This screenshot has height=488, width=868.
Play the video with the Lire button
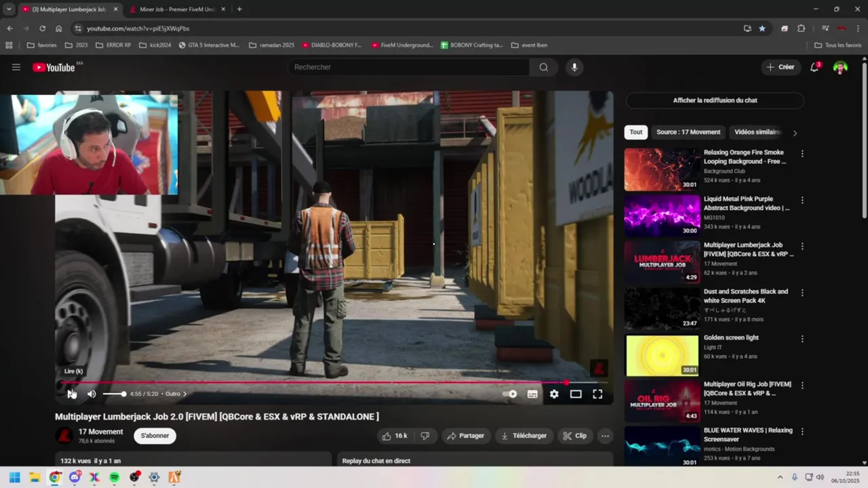[x=71, y=394]
